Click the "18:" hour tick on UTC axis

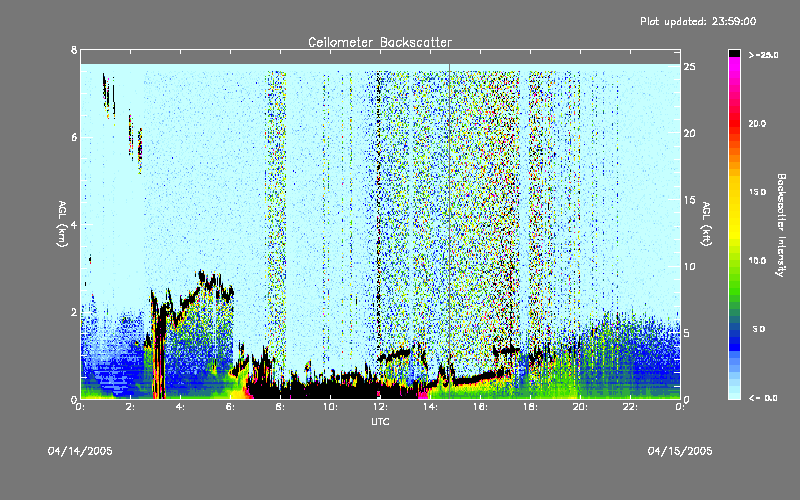click(x=530, y=407)
